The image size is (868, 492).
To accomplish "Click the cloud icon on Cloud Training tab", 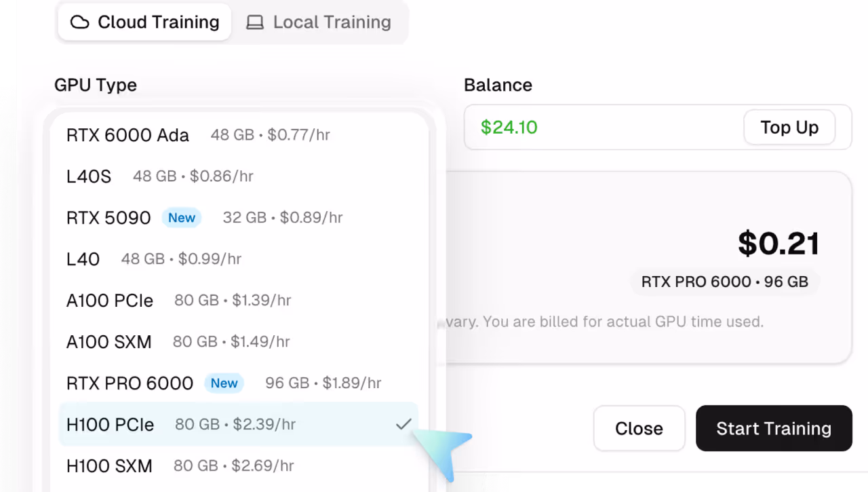I will [79, 22].
